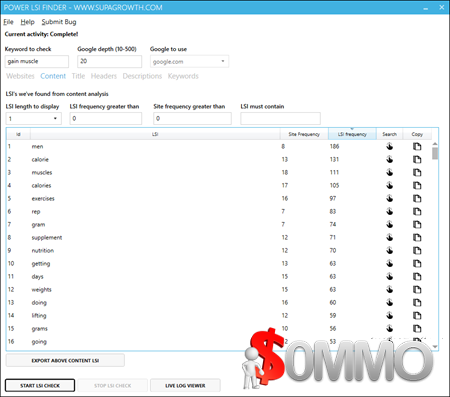The width and height of the screenshot is (450, 397).
Task: Click the 'LSI frequency greater than' field
Action: click(106, 119)
